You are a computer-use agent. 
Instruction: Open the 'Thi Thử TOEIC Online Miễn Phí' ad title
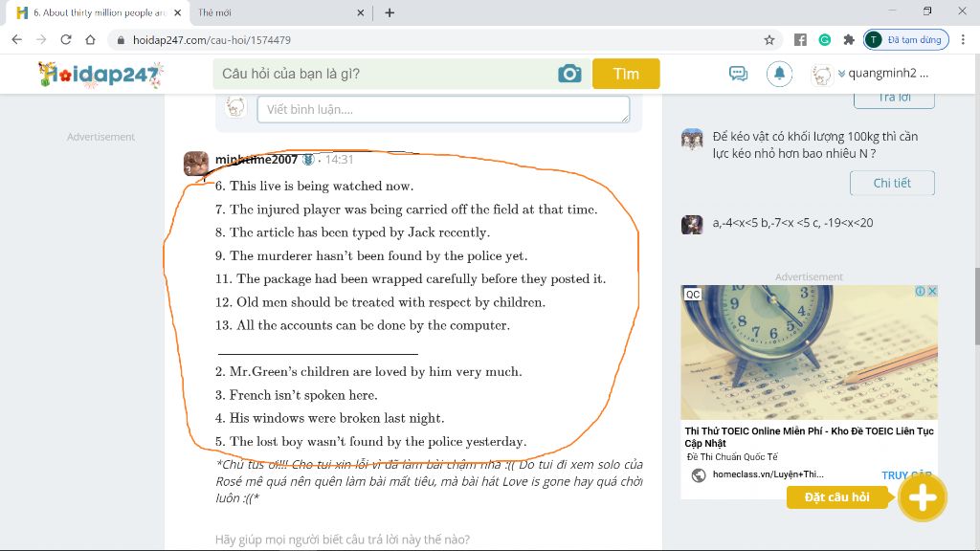coord(809,436)
